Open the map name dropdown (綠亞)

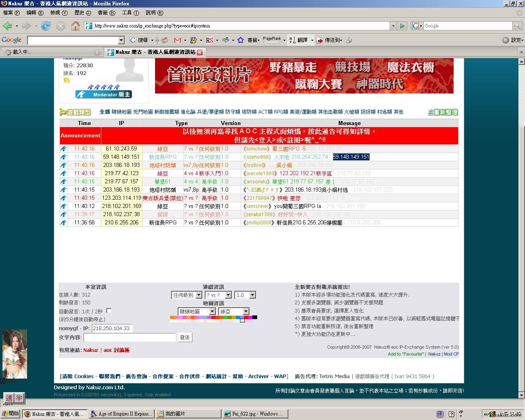[234, 311]
